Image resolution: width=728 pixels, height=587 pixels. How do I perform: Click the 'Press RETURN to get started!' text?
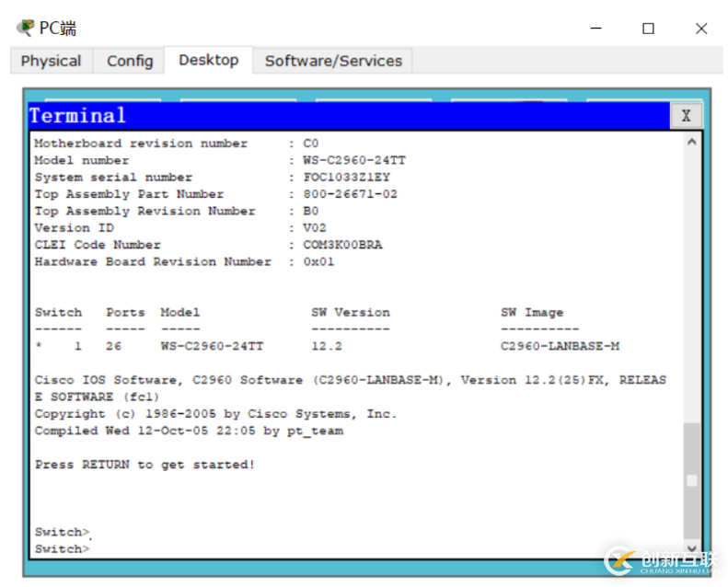144,465
